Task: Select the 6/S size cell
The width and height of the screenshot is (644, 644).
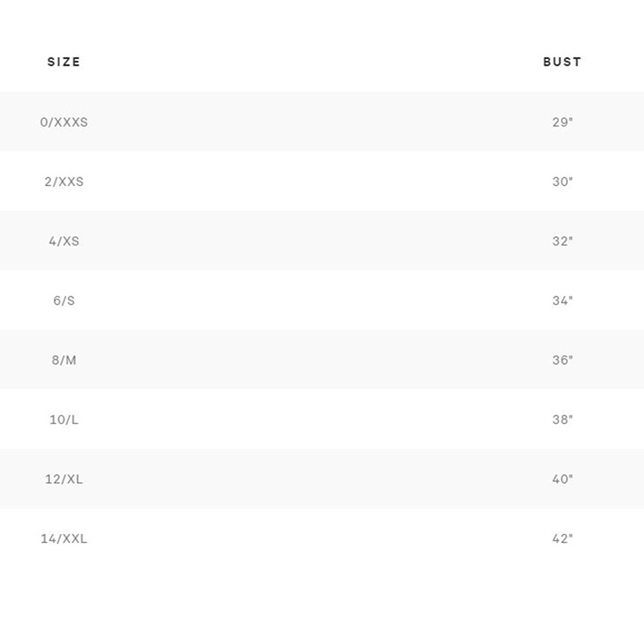Action: coord(64,301)
